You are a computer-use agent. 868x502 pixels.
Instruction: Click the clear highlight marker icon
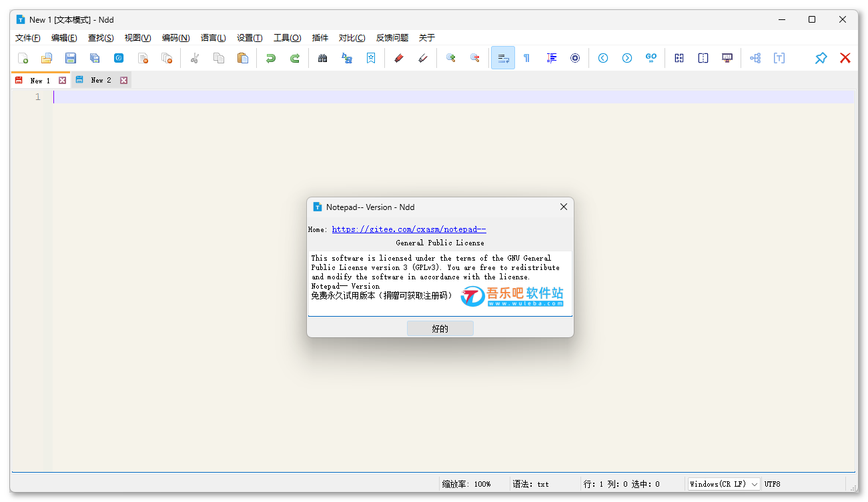click(423, 58)
